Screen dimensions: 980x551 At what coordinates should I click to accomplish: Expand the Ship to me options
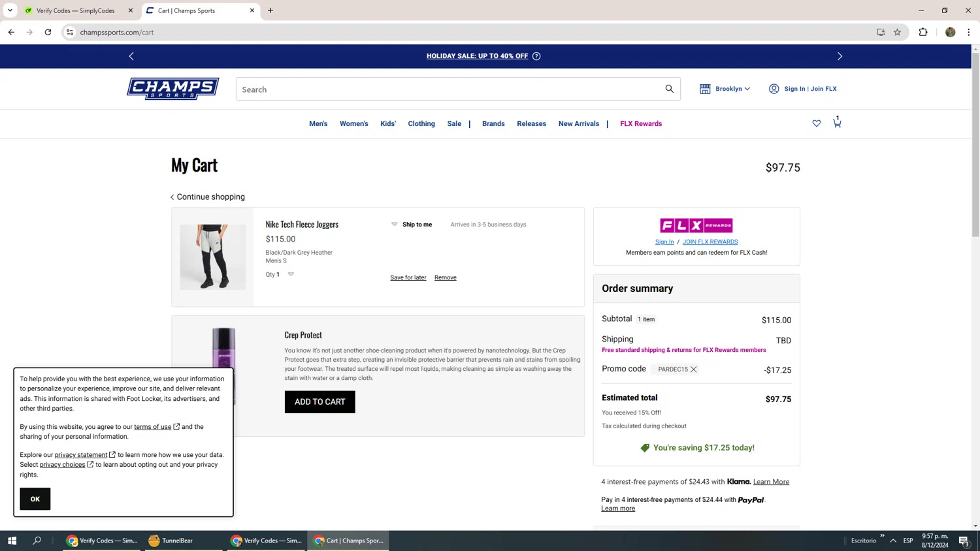tap(394, 224)
